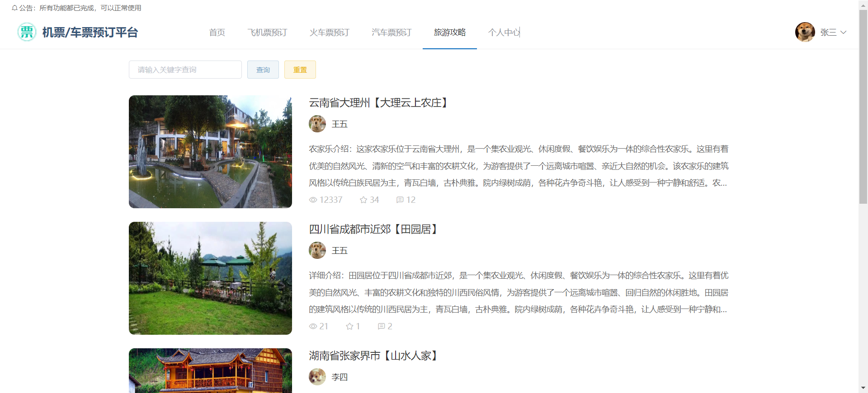Open the 火车票预订 menu item

(329, 32)
